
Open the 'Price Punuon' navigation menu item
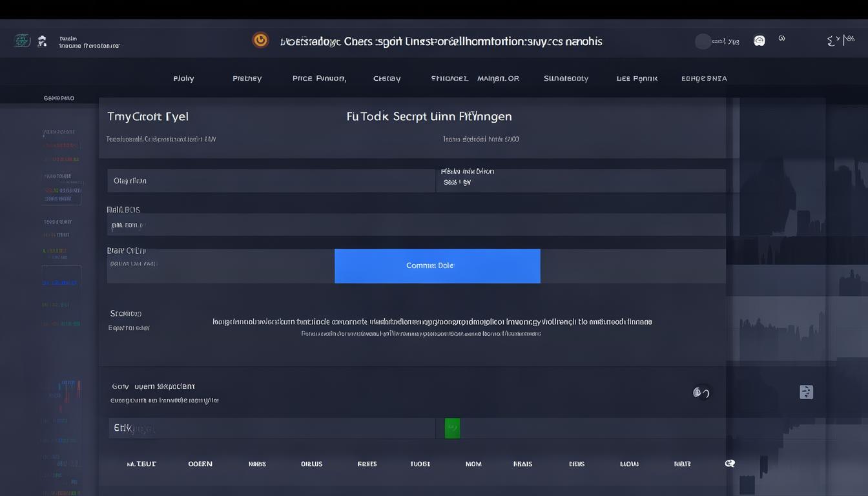click(x=319, y=78)
